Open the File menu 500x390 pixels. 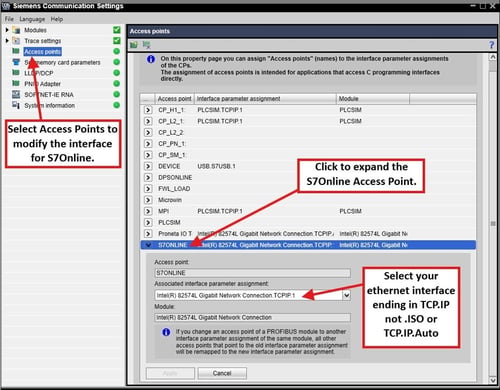coord(9,19)
